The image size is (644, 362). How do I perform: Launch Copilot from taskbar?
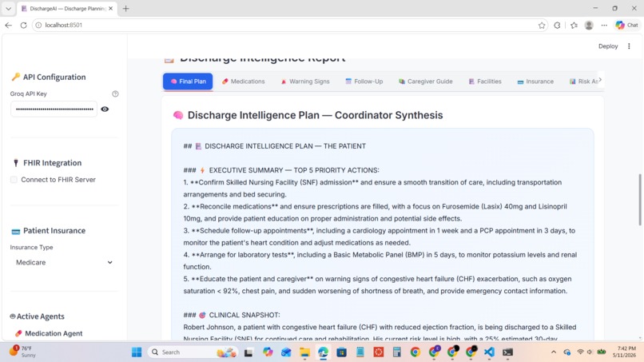click(268, 352)
